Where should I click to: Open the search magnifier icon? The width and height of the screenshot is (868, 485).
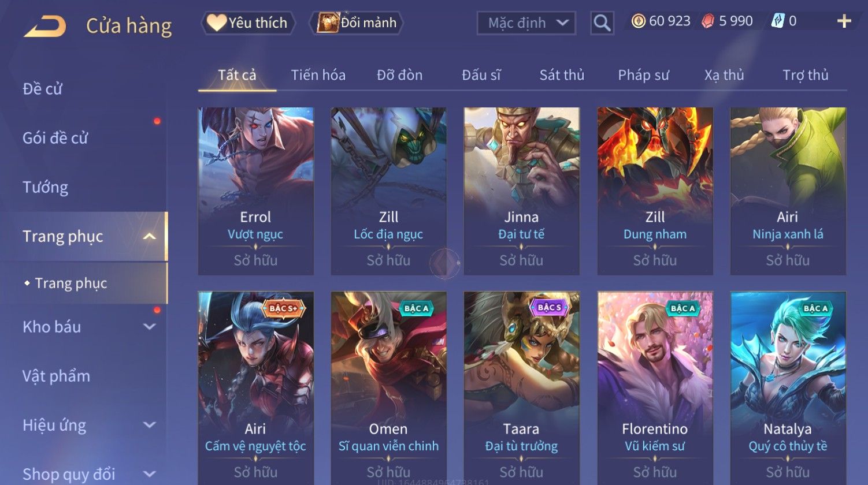602,23
